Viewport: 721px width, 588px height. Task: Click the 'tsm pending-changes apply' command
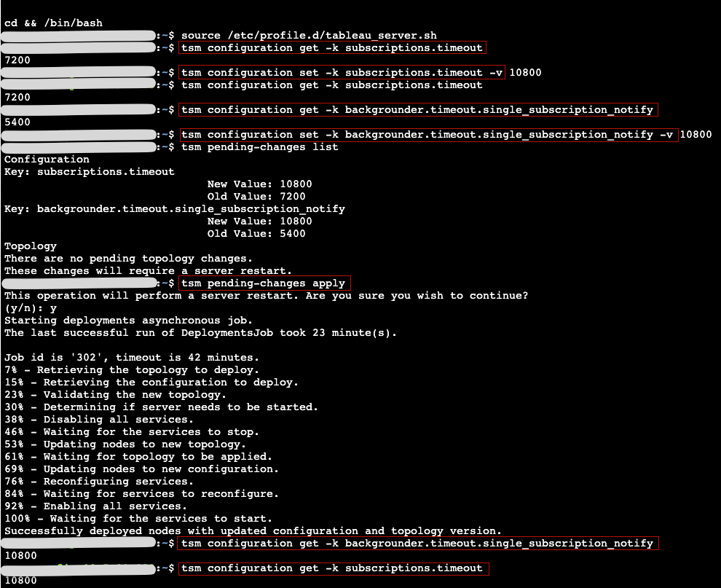tap(263, 283)
